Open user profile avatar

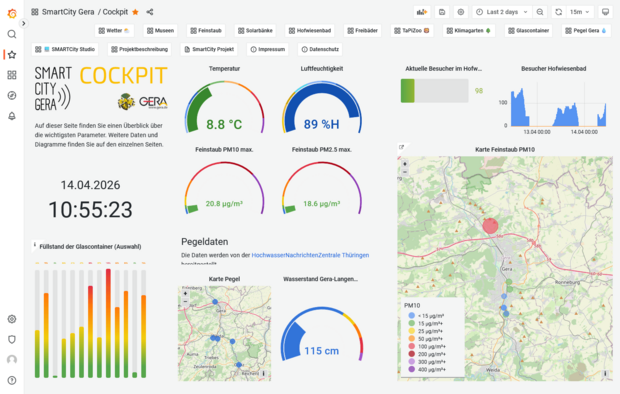(x=12, y=360)
